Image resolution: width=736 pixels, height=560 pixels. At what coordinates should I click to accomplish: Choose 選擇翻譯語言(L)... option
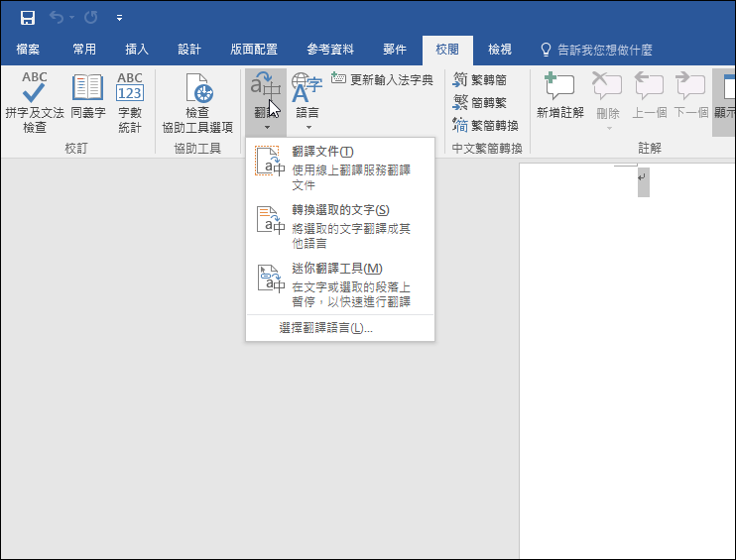point(340,328)
